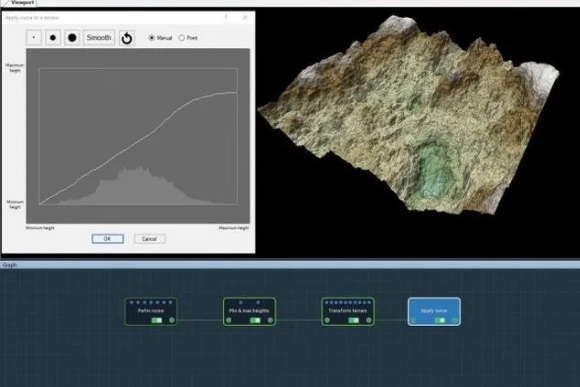The height and width of the screenshot is (387, 580).
Task: Toggle the Transform terrain node switch
Action: pos(354,320)
